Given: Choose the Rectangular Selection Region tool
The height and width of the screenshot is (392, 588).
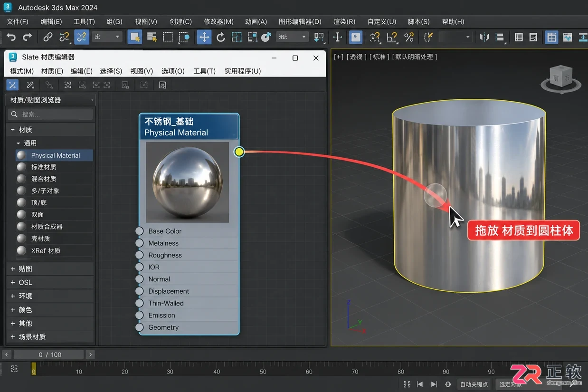Looking at the screenshot, I should [168, 37].
